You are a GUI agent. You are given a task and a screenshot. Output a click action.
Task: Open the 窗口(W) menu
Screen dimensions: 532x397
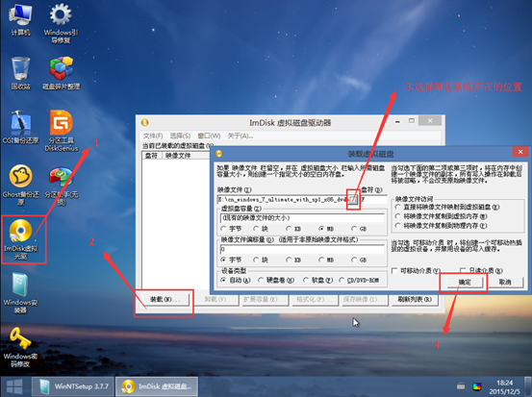209,136
